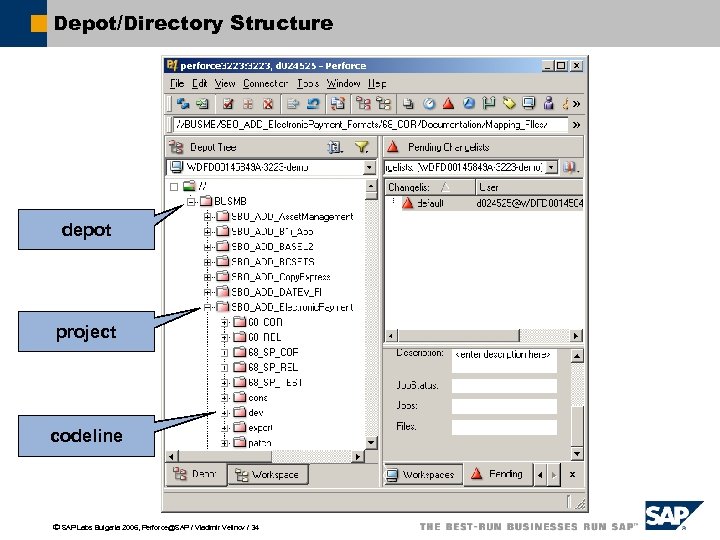The width and height of the screenshot is (720, 540).
Task: Collapse the BUSMB depot node
Action: (191, 201)
